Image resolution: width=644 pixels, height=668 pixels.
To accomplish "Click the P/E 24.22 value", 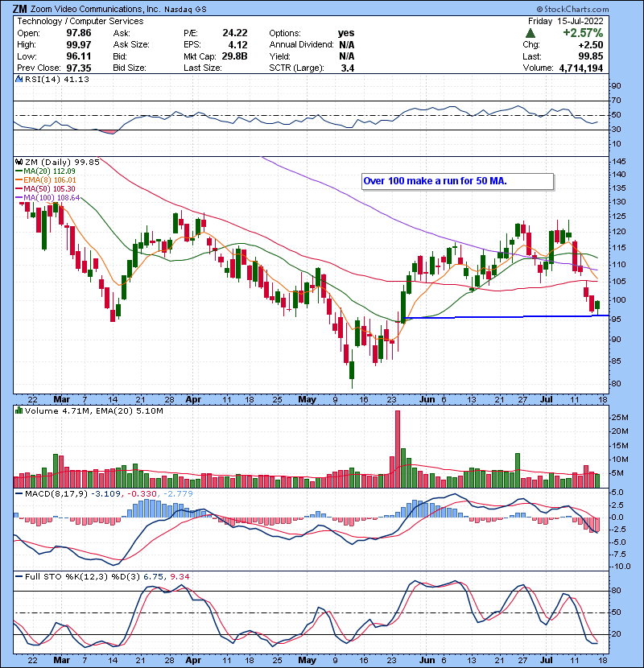I will [235, 33].
